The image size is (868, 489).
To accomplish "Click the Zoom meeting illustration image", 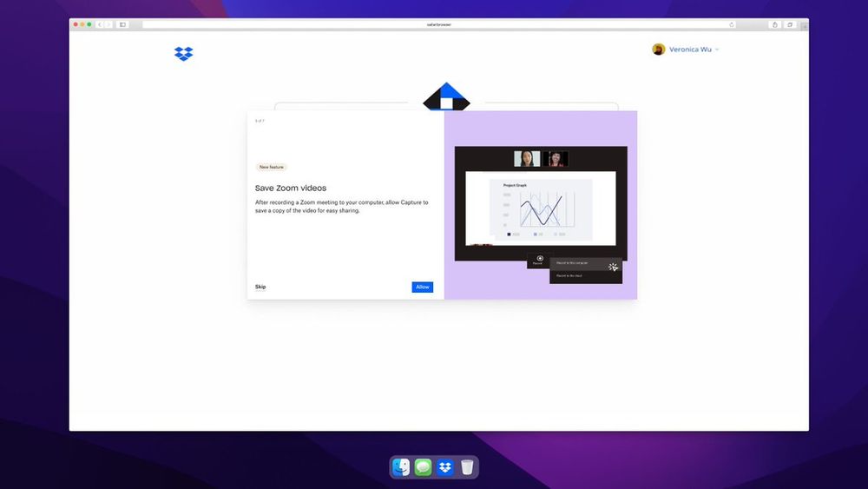I will click(541, 215).
